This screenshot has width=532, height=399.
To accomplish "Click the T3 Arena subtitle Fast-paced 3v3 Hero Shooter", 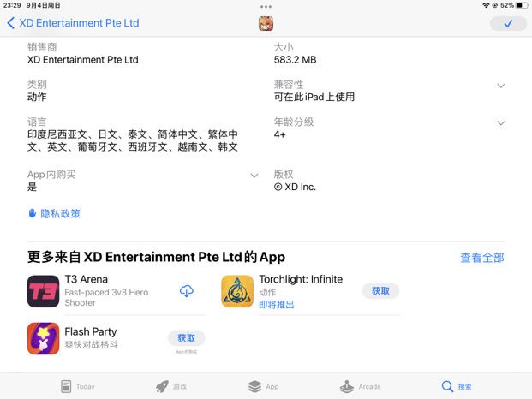I will point(106,297).
